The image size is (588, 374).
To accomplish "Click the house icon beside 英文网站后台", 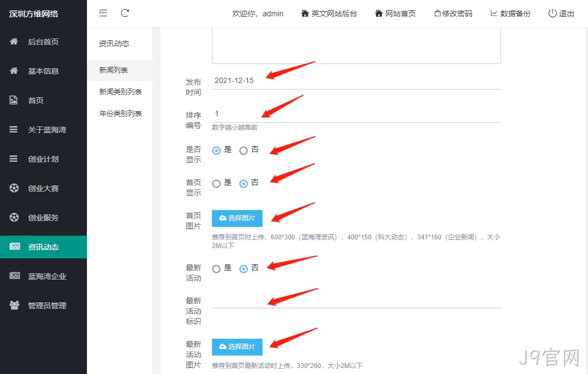I will click(305, 14).
